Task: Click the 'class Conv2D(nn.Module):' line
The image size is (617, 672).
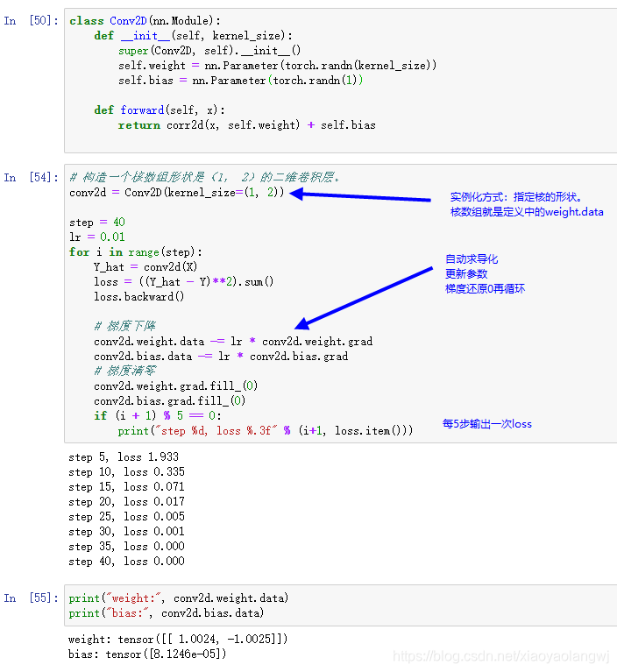Action: click(145, 20)
